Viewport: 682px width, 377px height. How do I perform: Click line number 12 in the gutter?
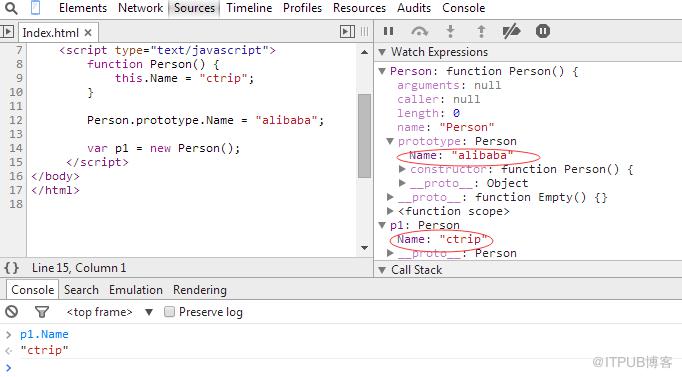16,120
